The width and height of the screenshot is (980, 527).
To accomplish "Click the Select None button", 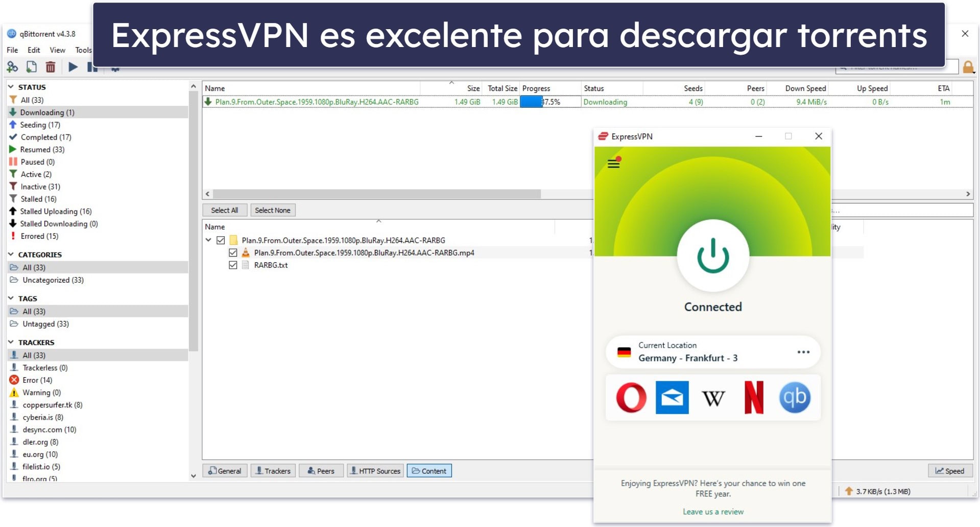I will (x=273, y=210).
